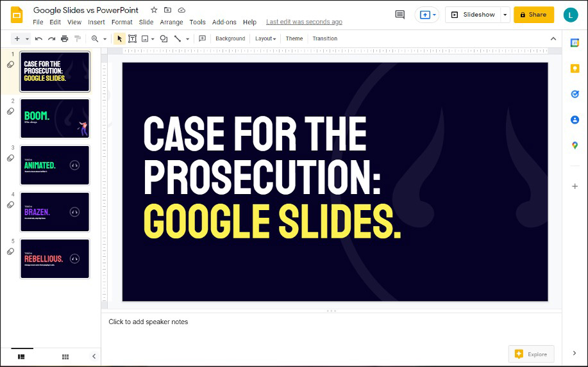The height and width of the screenshot is (367, 588).
Task: Hide the side panel chevron
Action: 575,353
